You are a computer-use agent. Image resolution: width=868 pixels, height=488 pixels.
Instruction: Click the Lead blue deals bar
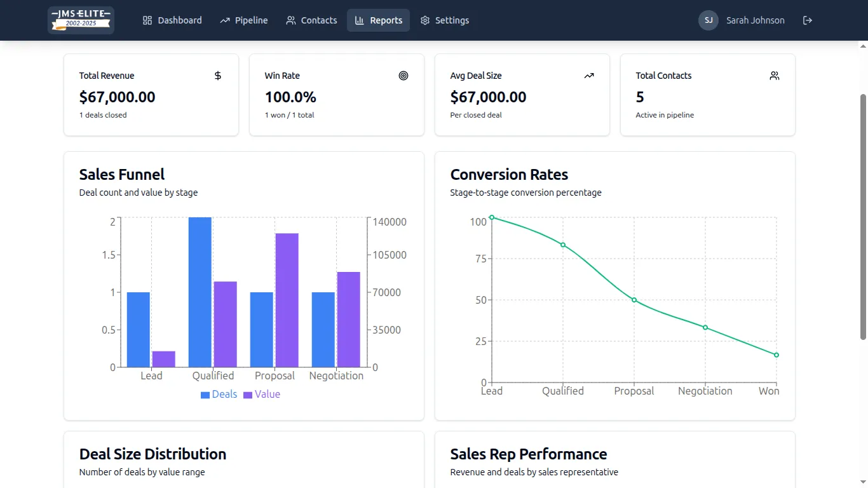pyautogui.click(x=139, y=330)
